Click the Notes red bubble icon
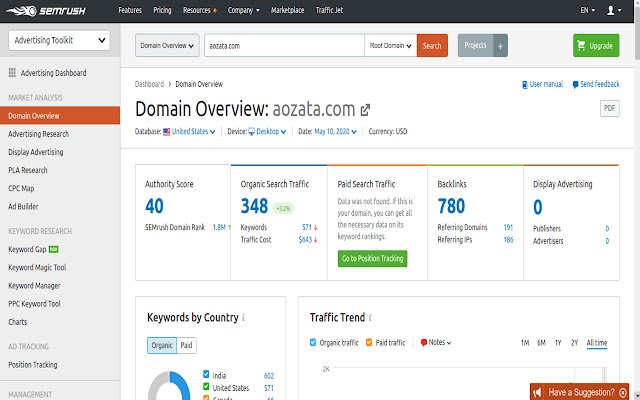The height and width of the screenshot is (400, 640). [x=424, y=342]
